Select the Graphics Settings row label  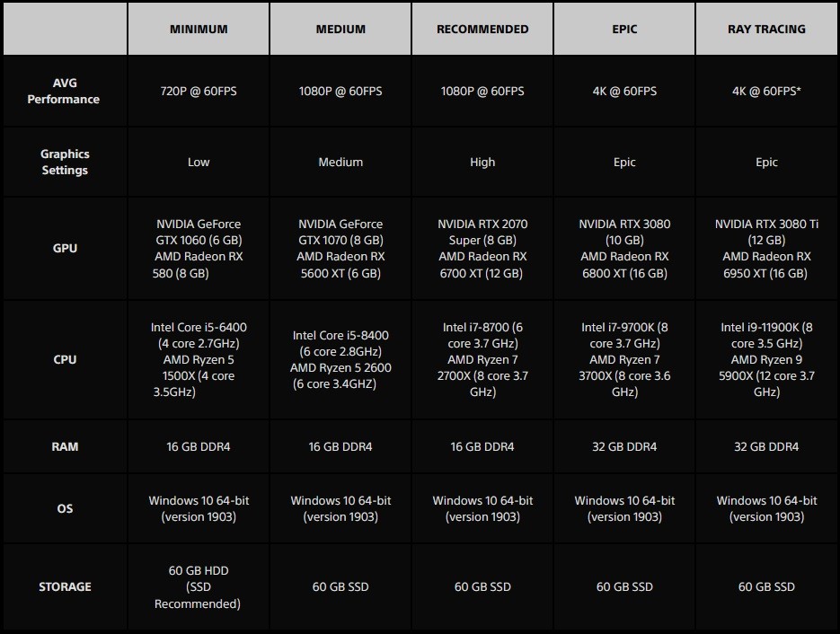tap(65, 162)
